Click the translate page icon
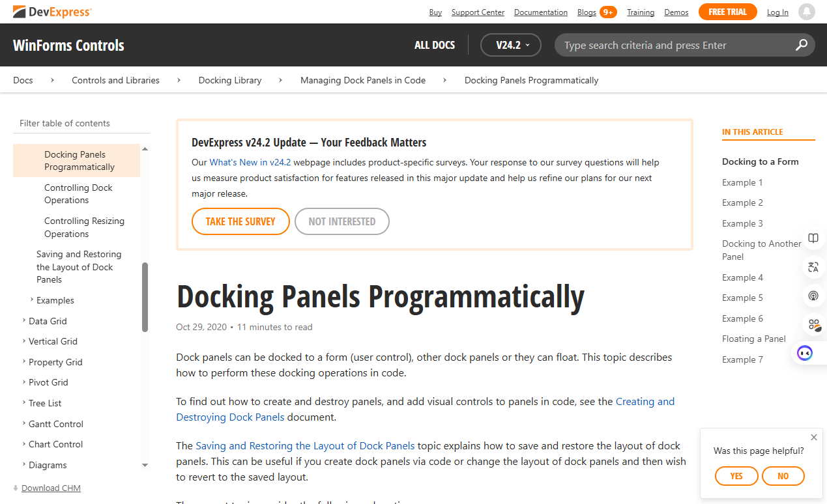The width and height of the screenshot is (827, 504). click(813, 267)
